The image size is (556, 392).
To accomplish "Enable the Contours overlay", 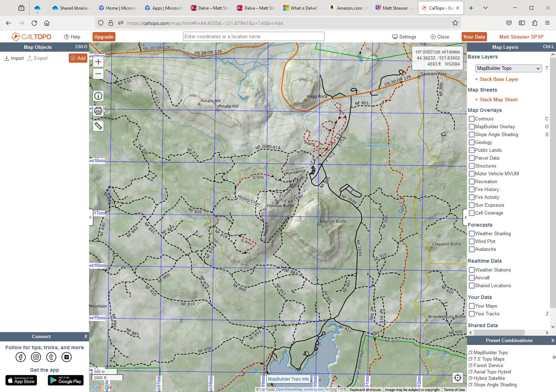I will click(x=472, y=119).
